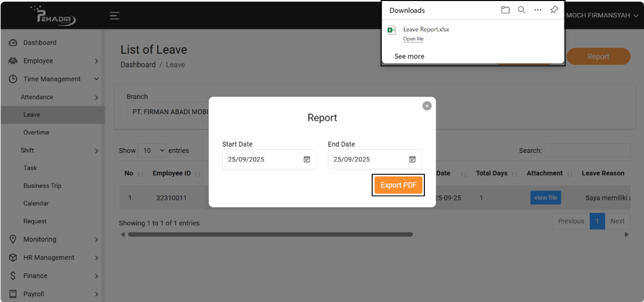
Task: Select Dashboard in the sidebar
Action: click(x=40, y=43)
